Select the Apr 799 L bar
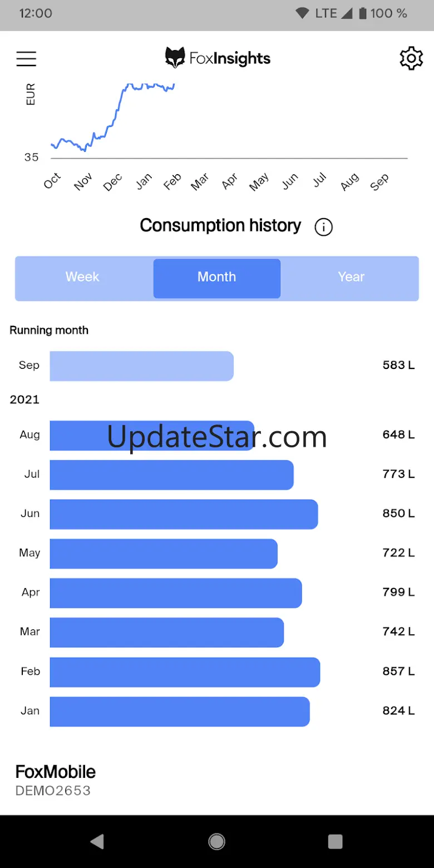Screen dimensions: 434x868 pos(176,593)
